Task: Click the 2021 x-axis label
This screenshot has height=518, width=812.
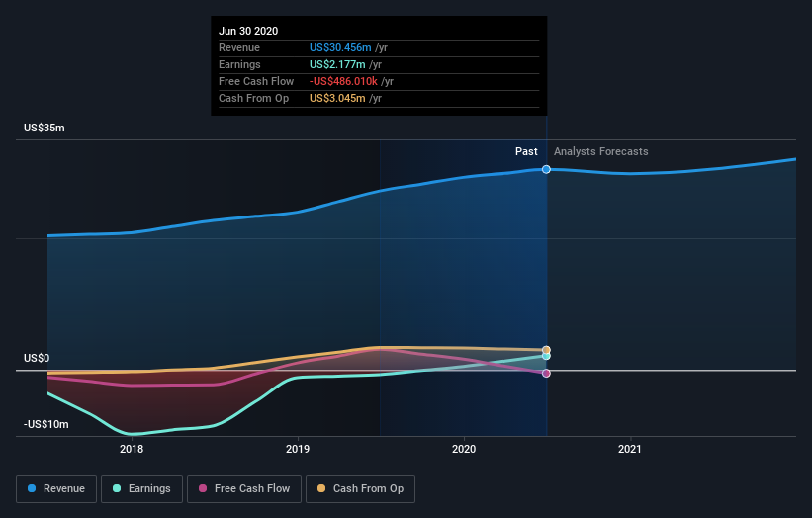Action: [x=630, y=449]
